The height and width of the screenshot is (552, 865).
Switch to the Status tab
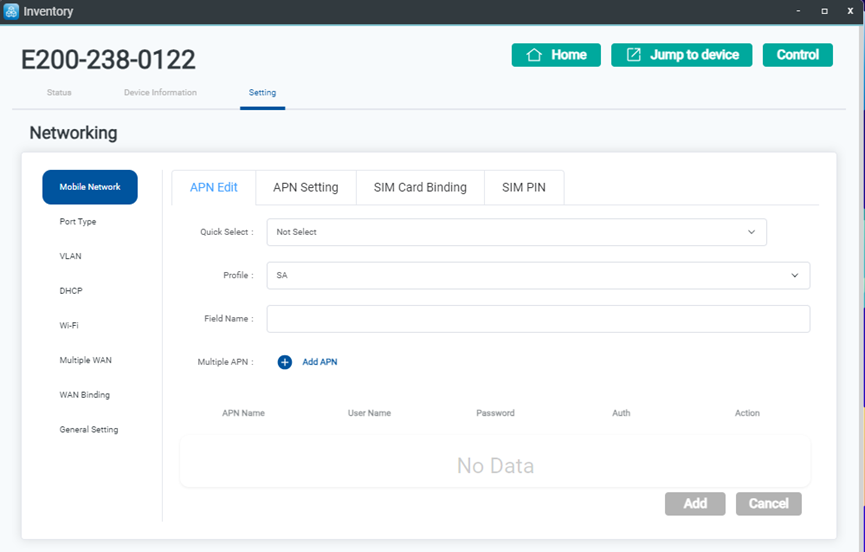pos(59,93)
